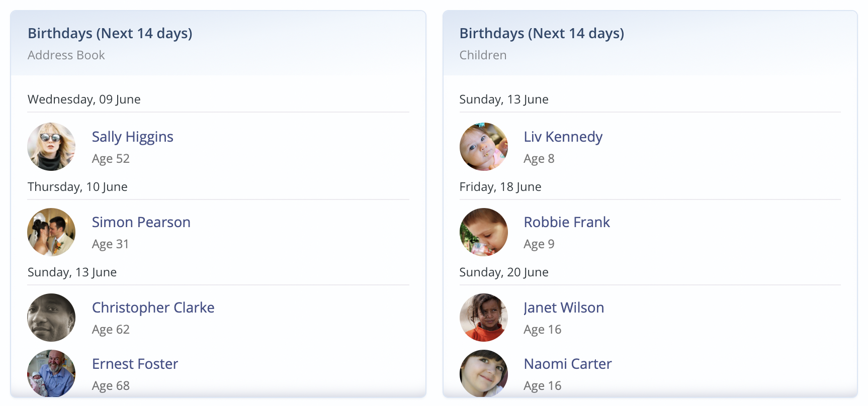Open Ernest Foster's profile link

(x=135, y=364)
